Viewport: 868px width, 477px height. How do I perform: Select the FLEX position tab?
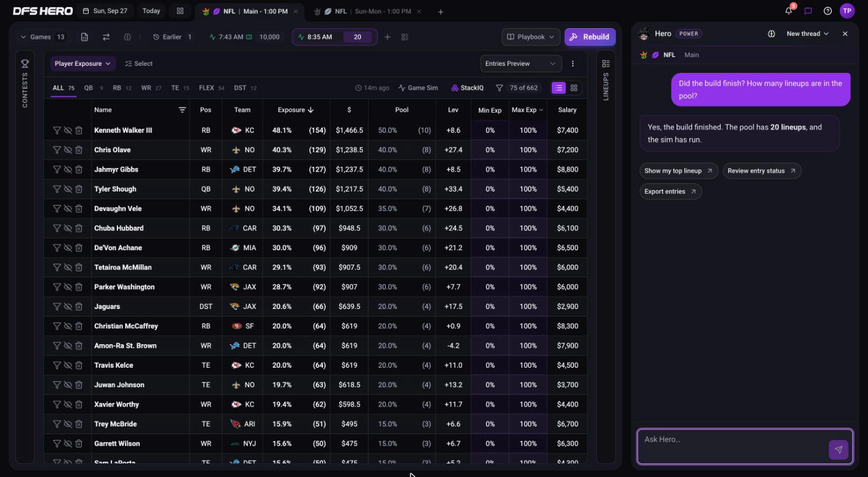(211, 88)
